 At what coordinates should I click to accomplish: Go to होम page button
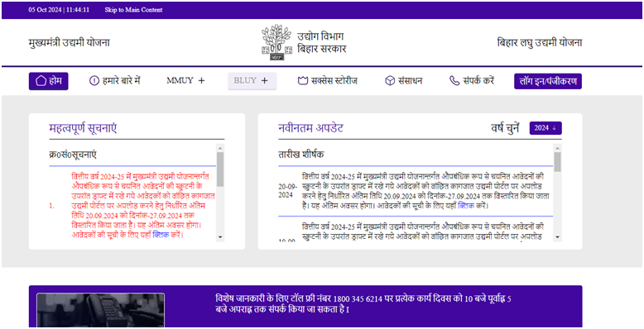pos(49,81)
